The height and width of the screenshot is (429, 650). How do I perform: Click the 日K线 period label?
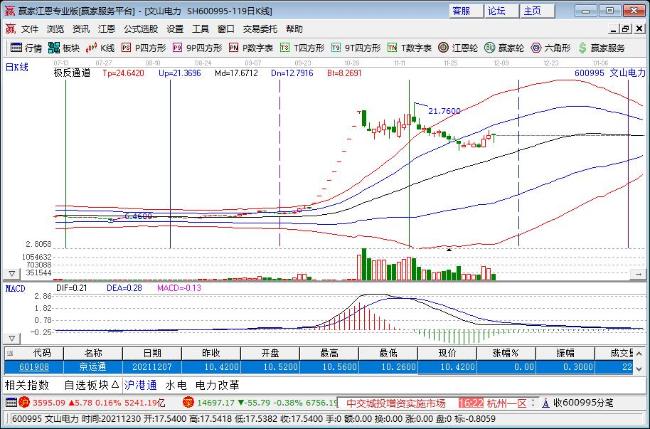pyautogui.click(x=17, y=67)
